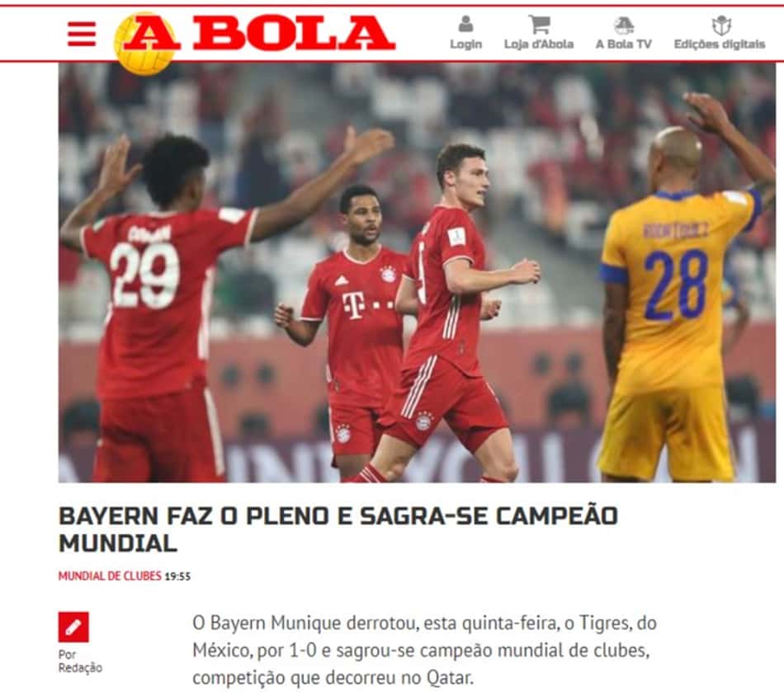The height and width of the screenshot is (692, 784).
Task: Click the A Bola TV icon
Action: 624,25
